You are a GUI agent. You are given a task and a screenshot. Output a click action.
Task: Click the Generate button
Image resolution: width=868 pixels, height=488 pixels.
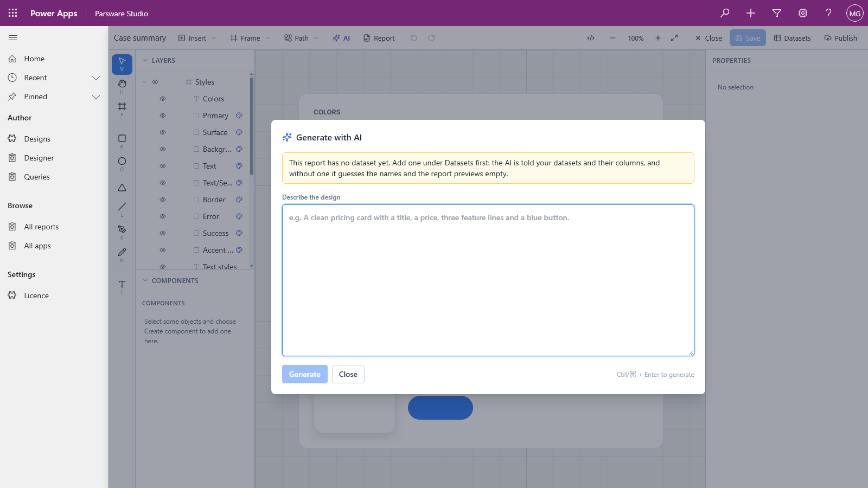[305, 374]
